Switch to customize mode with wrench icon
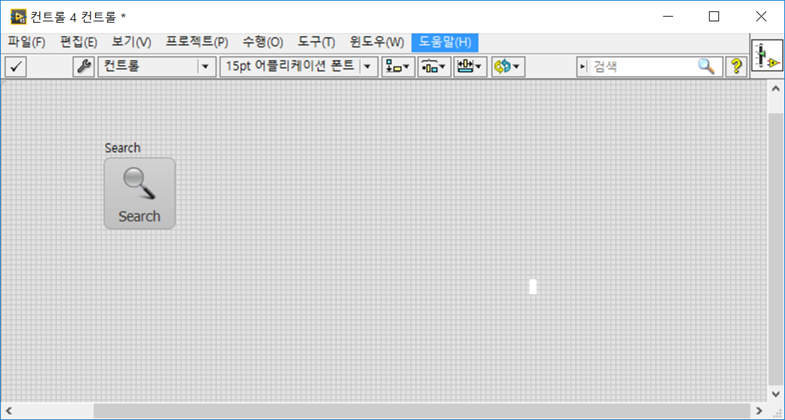 point(84,67)
